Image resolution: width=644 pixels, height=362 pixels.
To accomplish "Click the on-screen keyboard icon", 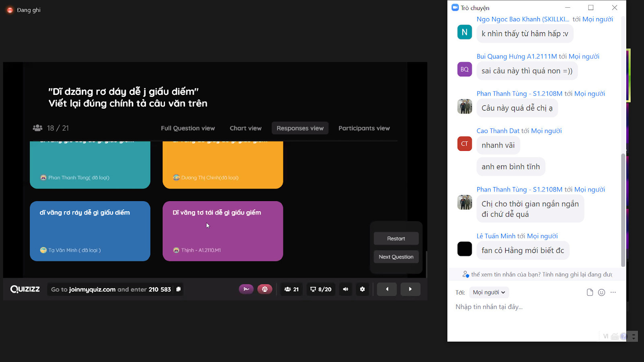I will [x=615, y=337].
